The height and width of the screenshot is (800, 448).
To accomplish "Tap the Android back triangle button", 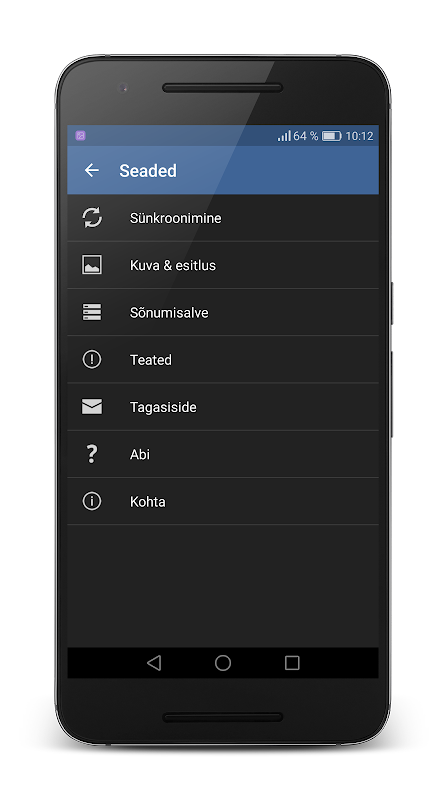I will [x=154, y=663].
